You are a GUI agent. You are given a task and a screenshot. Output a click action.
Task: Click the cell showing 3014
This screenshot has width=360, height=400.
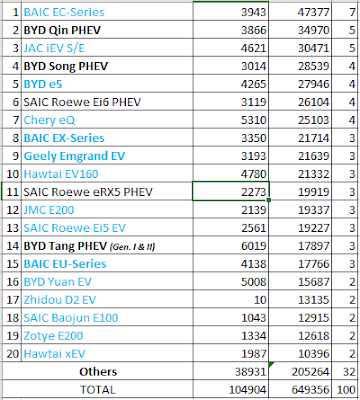(x=231, y=66)
